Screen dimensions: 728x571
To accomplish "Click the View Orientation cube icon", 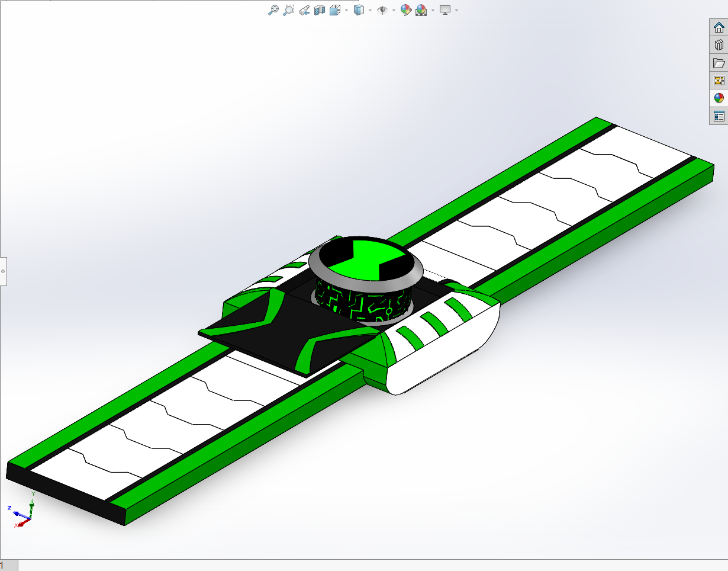I will click(x=335, y=10).
